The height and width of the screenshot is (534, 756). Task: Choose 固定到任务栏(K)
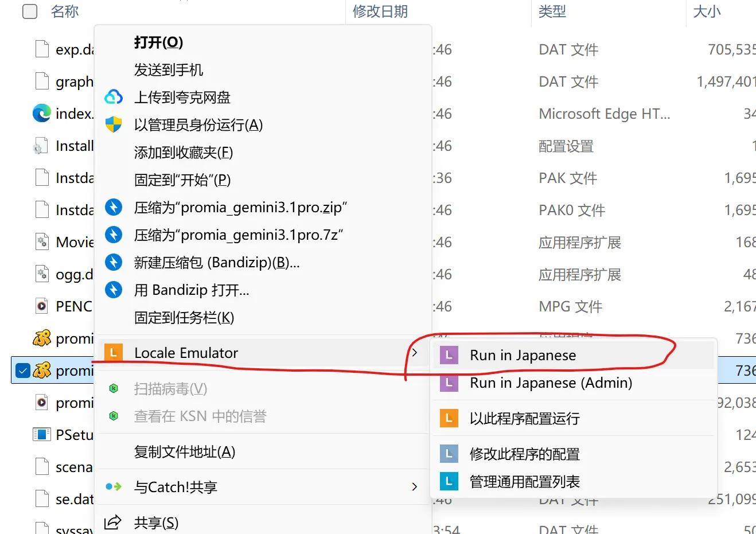click(x=184, y=317)
